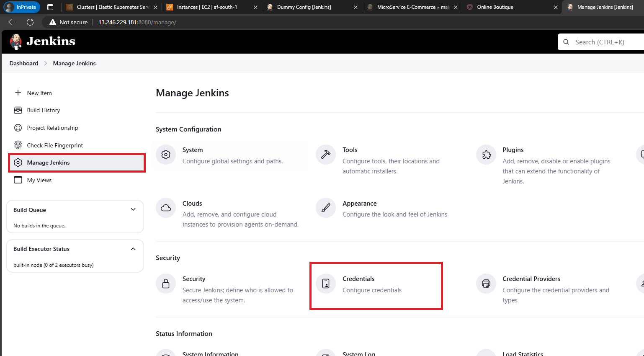Screen dimensions: 644x356
Task: Click the System Information heading
Action: tap(211, 354)
